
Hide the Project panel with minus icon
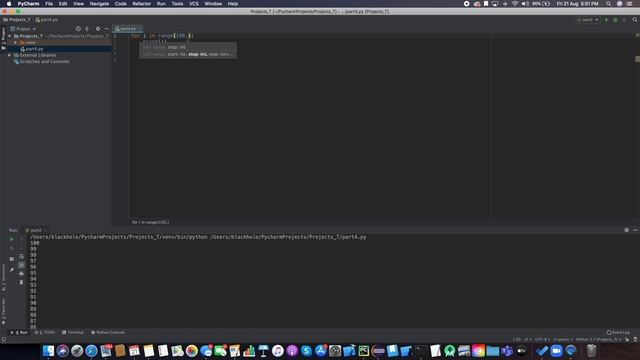coord(107,29)
